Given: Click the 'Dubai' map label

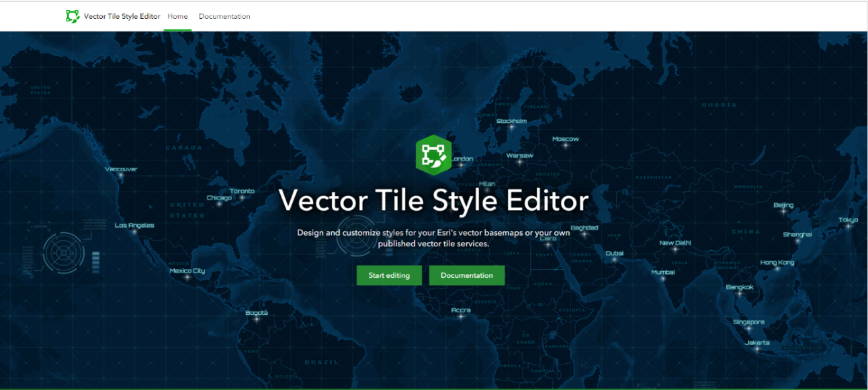Looking at the screenshot, I should coord(615,253).
